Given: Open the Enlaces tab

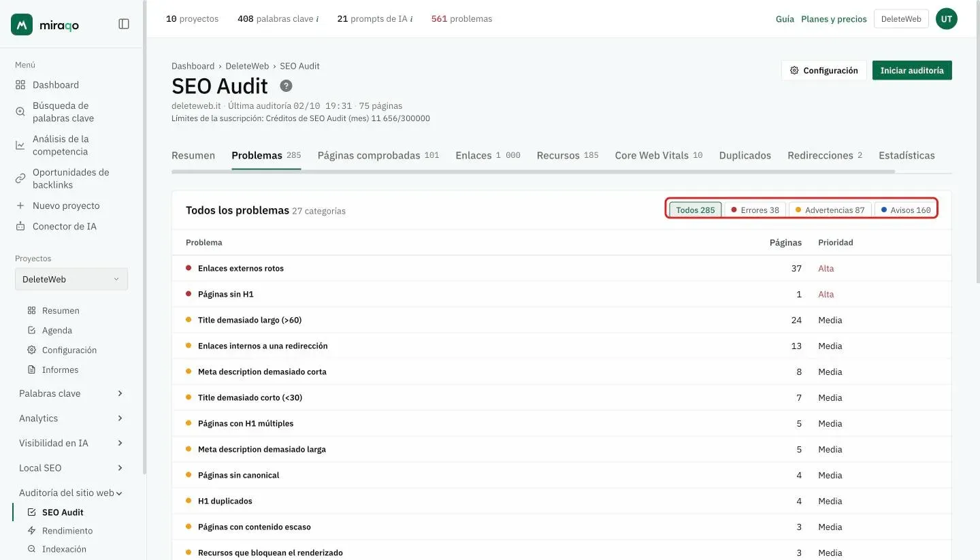Looking at the screenshot, I should pos(488,155).
